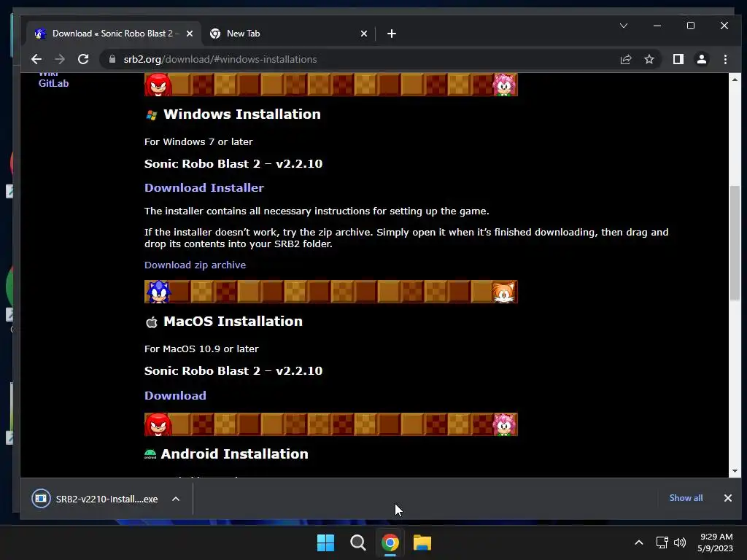The image size is (747, 560).
Task: Open the GitLab sidebar link
Action: 53,83
